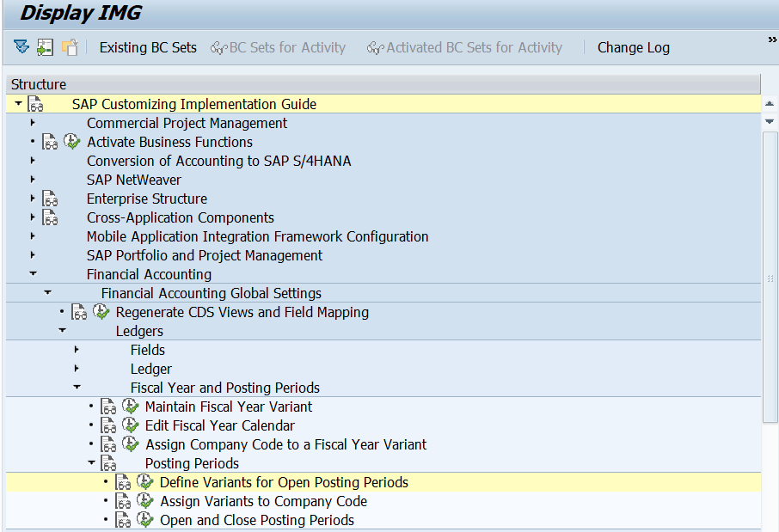Click the scrollbar up arrow
Image resolution: width=779 pixels, height=532 pixels.
pyautogui.click(x=770, y=104)
